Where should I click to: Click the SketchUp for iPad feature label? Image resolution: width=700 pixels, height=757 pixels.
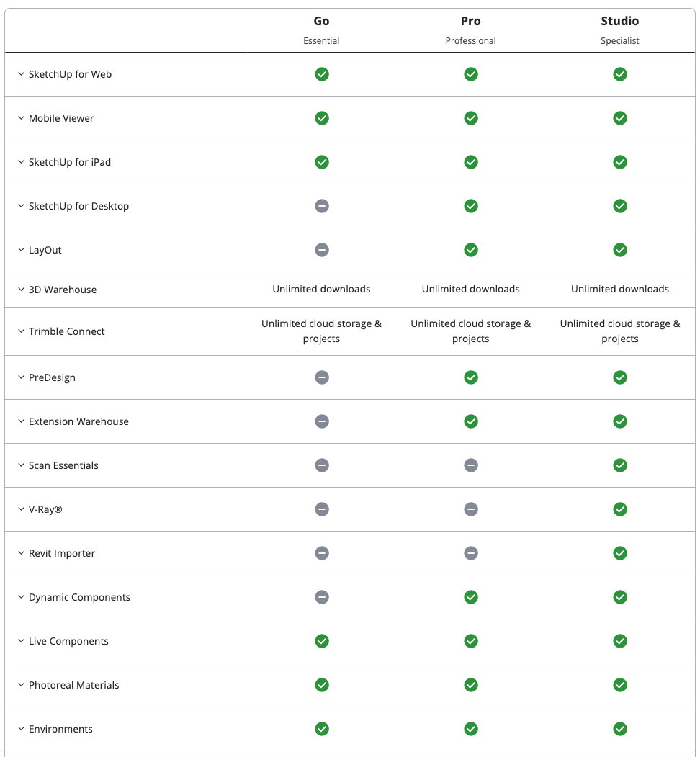coord(70,162)
